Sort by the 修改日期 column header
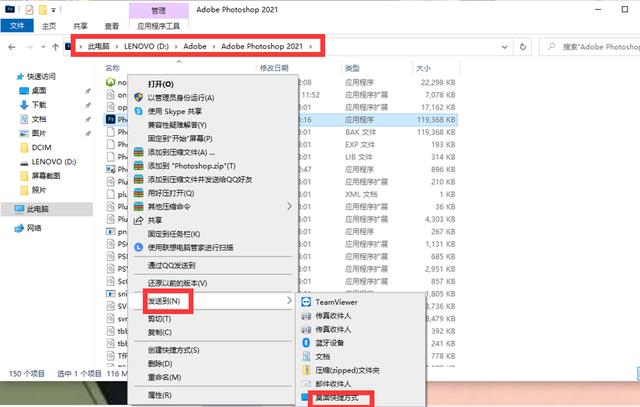 pyautogui.click(x=274, y=68)
